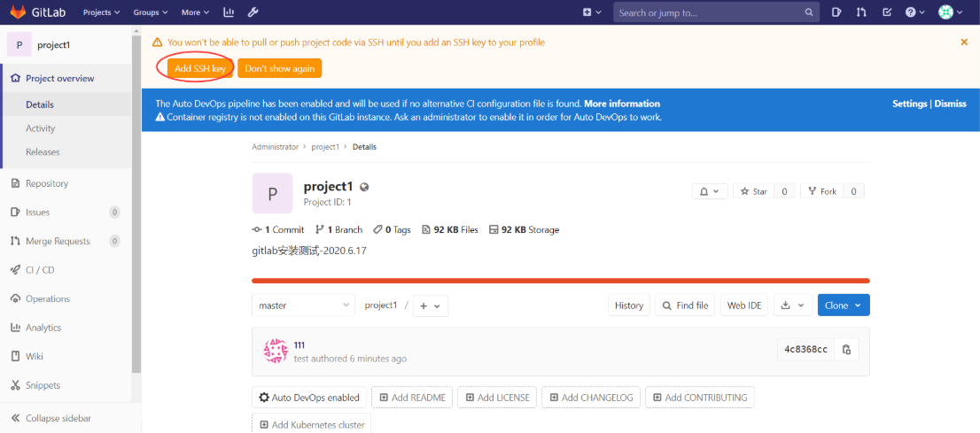Open the new item plus dropdown

(592, 12)
